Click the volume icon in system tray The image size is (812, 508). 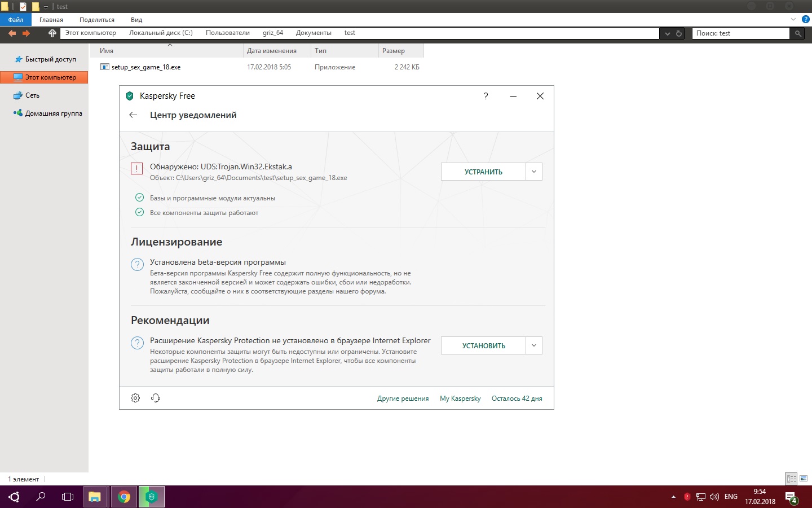[x=714, y=497]
